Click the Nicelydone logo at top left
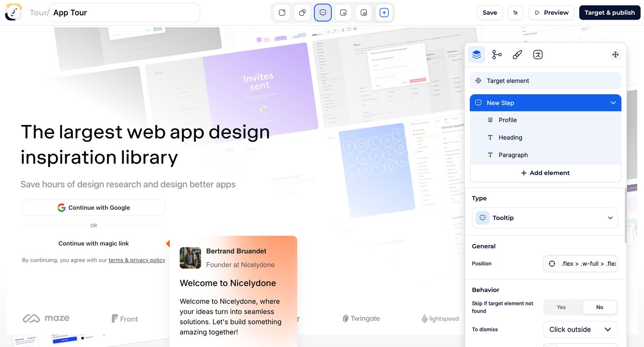This screenshot has width=644, height=347. tap(13, 12)
